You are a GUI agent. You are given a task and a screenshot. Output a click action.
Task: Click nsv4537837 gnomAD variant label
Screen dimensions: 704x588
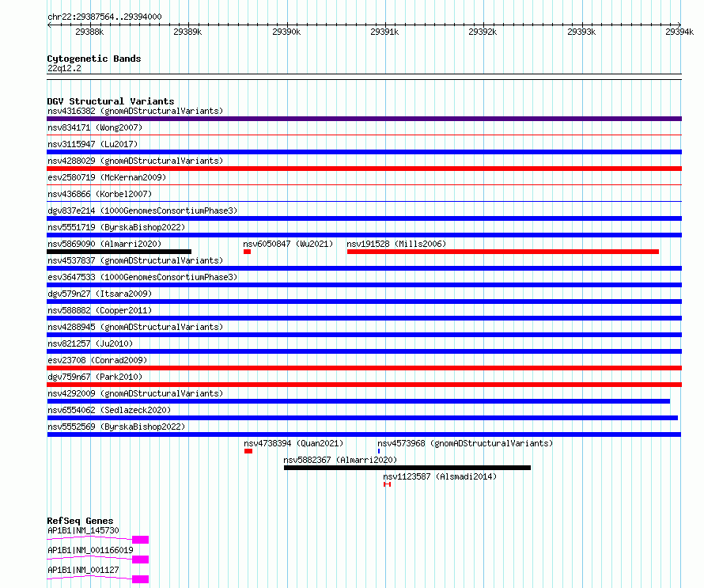tap(135, 260)
